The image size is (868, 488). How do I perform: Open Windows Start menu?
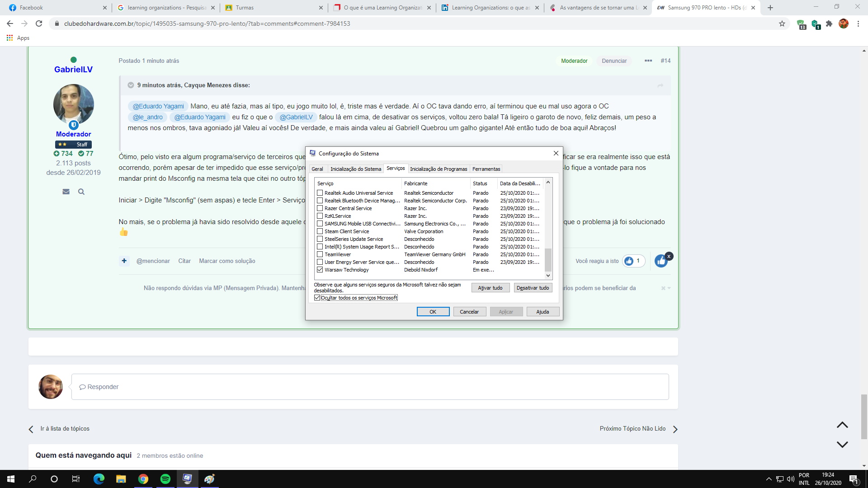pyautogui.click(x=11, y=479)
